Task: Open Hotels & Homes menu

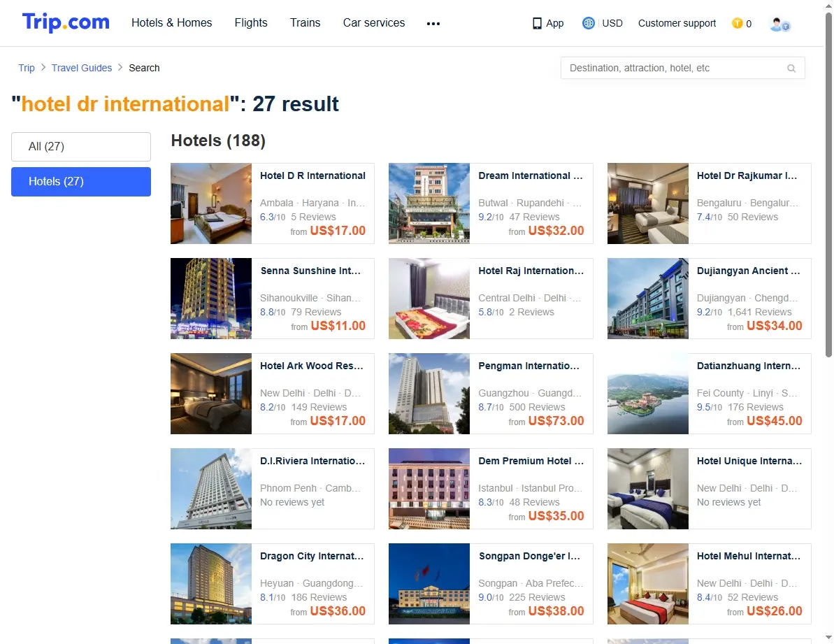Action: click(172, 23)
